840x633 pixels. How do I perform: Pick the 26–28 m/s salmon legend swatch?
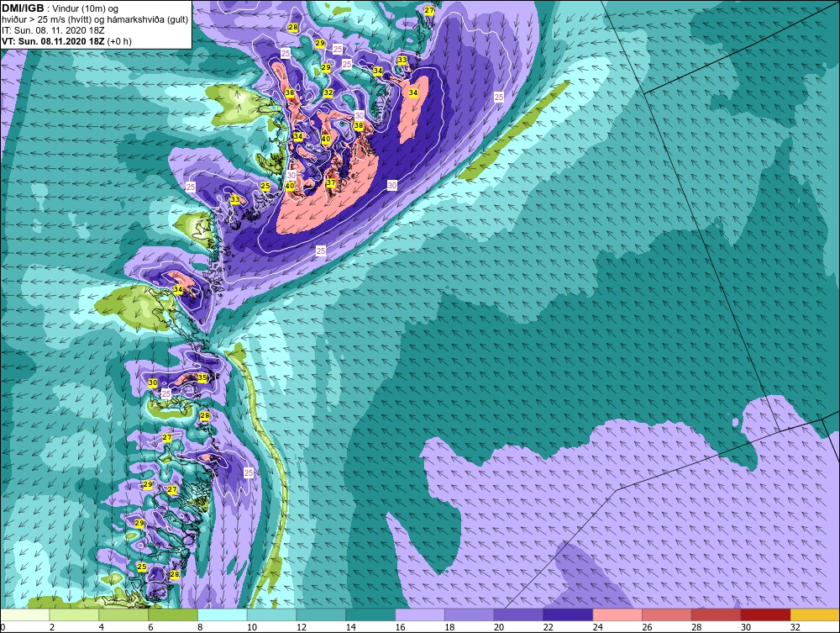point(666,615)
